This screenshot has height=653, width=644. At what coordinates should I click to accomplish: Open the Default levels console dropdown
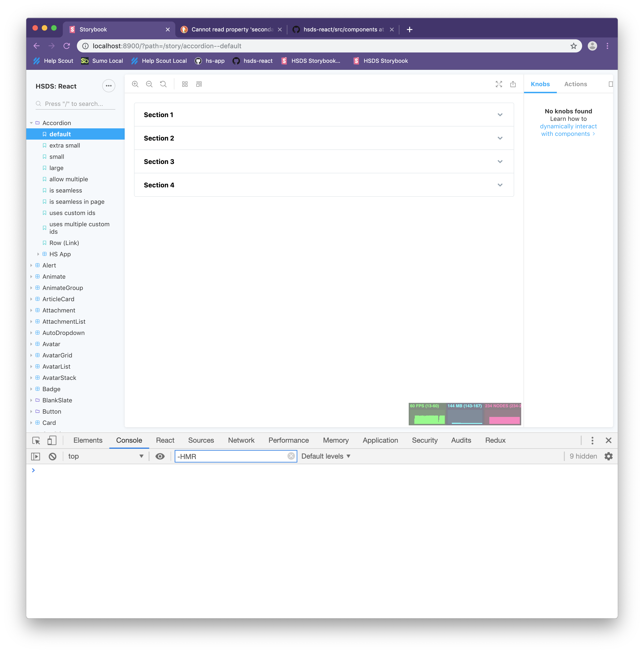[326, 456]
